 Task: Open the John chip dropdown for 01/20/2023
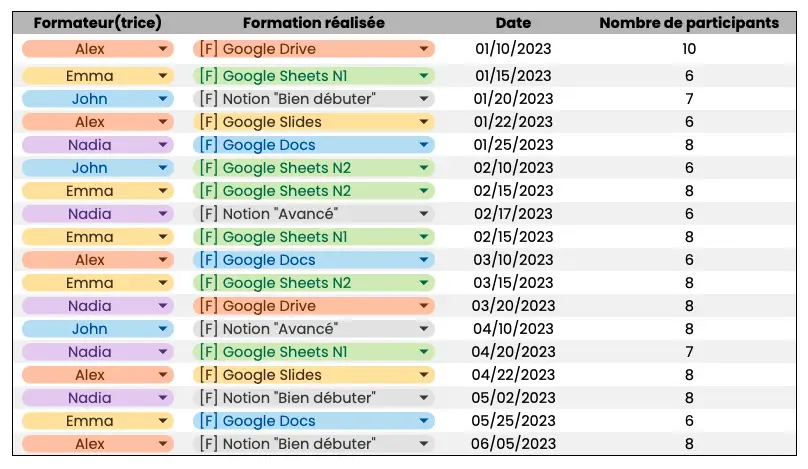pos(97,99)
